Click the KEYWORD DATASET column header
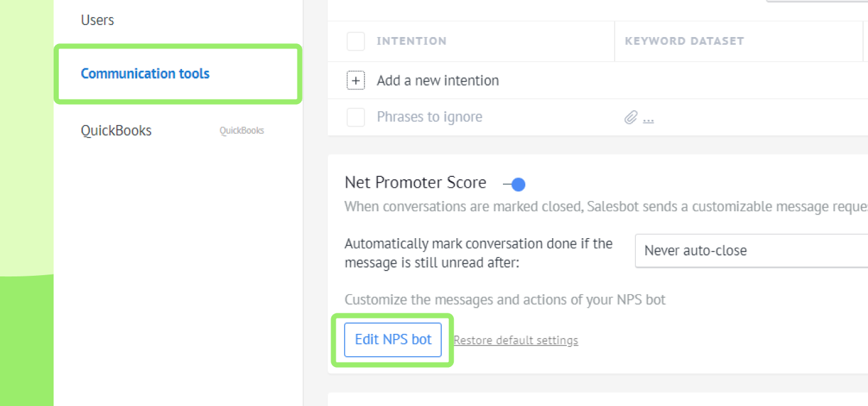Image resolution: width=868 pixels, height=406 pixels. click(x=684, y=41)
